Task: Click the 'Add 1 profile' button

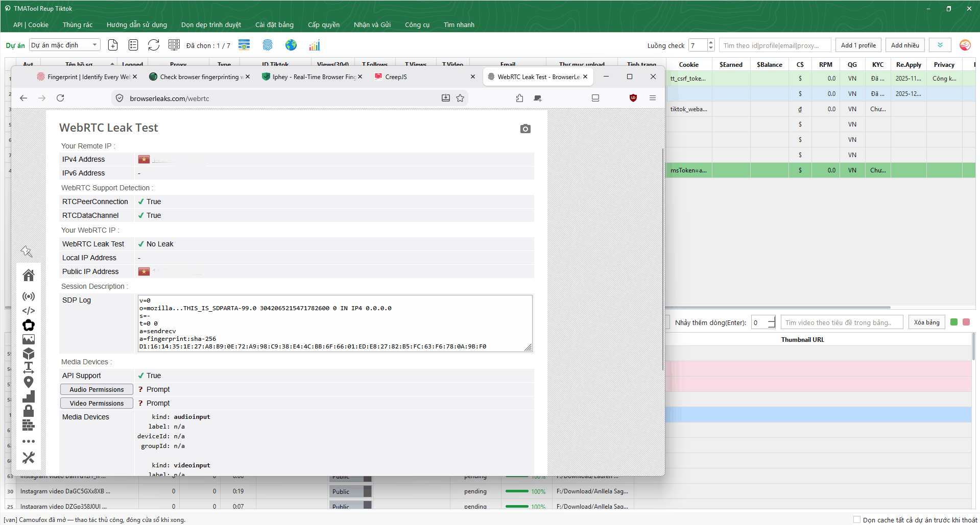Action: 858,45
